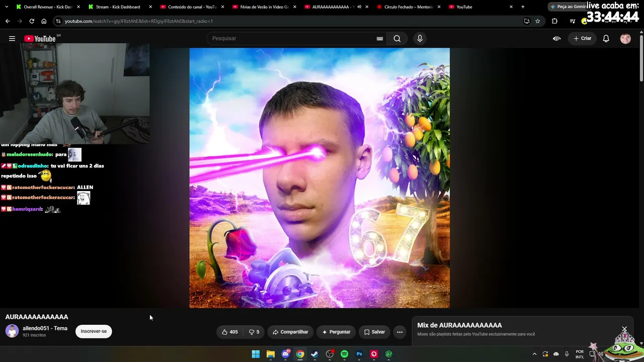Open the Chrome extensions puzzle icon
644x362 pixels.
[554, 21]
